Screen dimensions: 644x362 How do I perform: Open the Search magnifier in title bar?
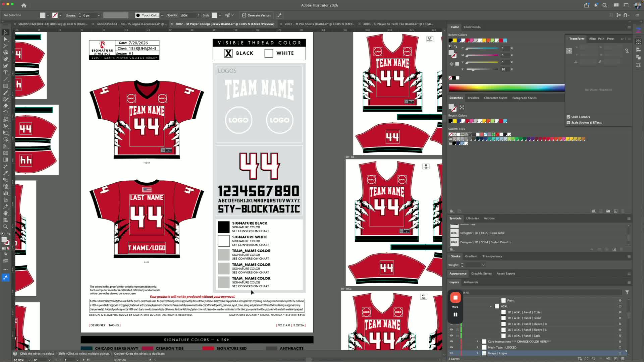click(x=605, y=5)
